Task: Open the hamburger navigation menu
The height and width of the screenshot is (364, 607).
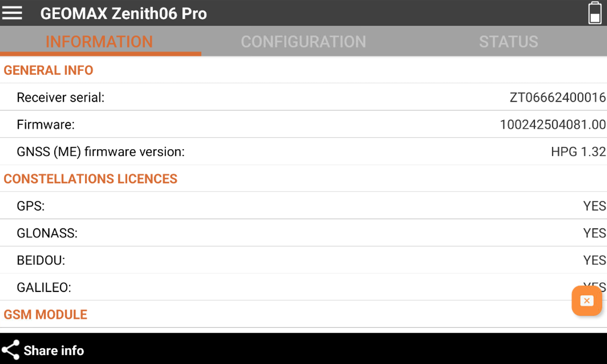Action: [12, 13]
